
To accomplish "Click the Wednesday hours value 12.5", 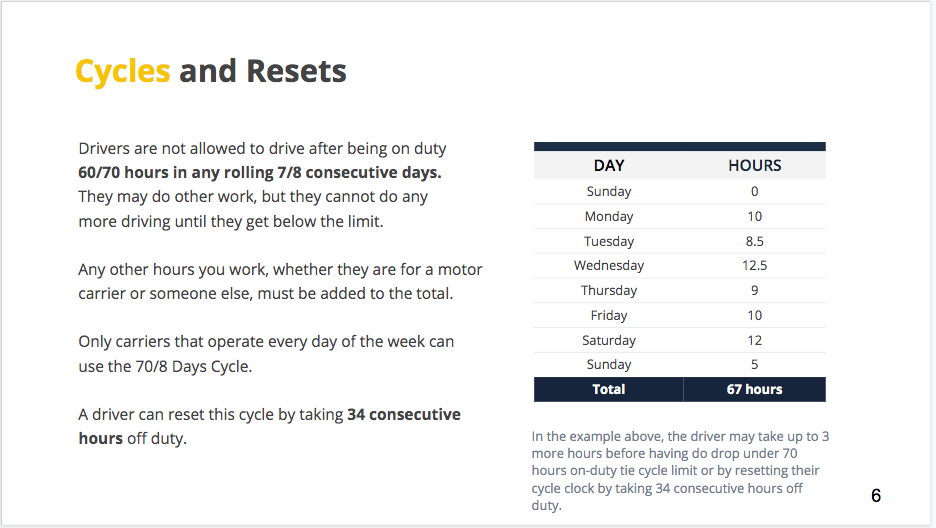I will (754, 266).
